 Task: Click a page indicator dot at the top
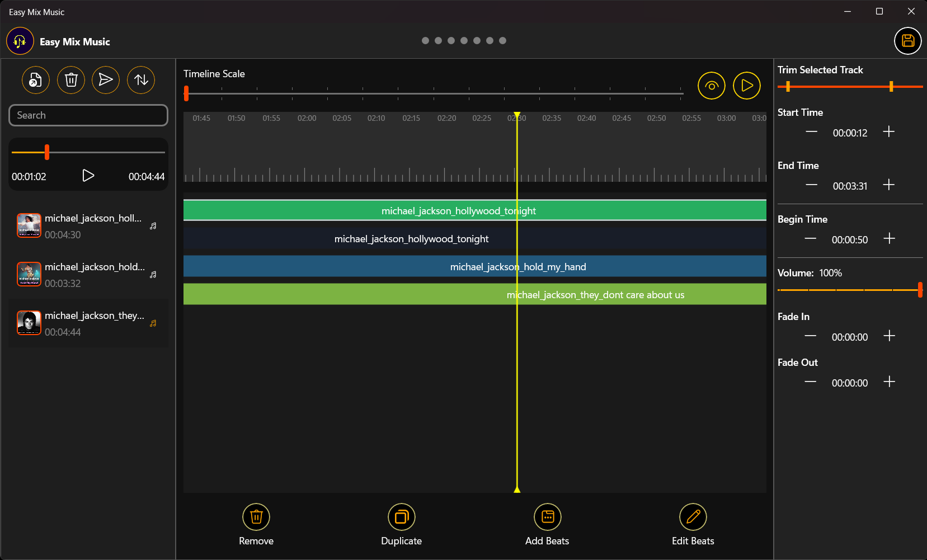click(x=426, y=40)
